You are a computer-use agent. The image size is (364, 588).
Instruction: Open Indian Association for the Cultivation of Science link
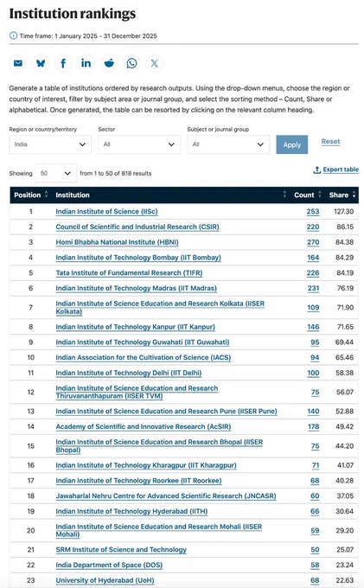point(144,358)
